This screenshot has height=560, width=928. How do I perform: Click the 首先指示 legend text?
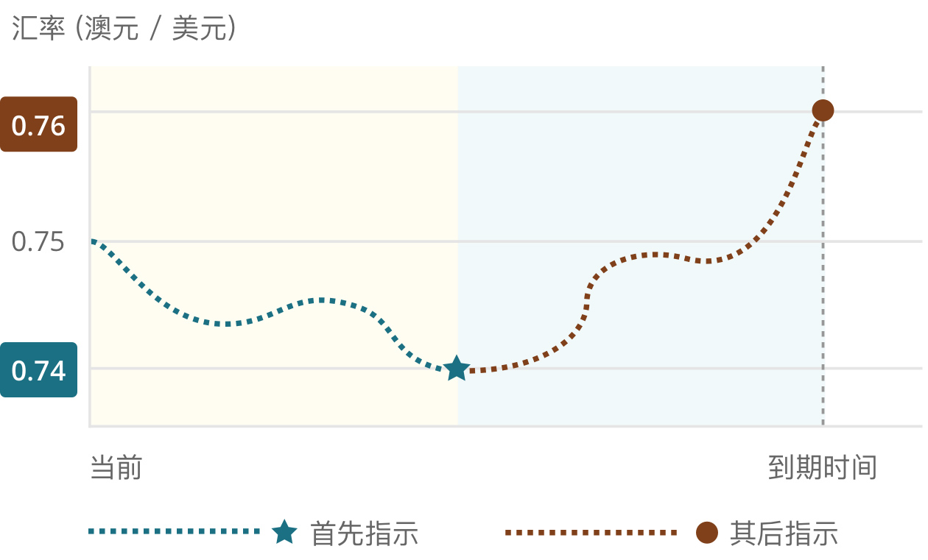pyautogui.click(x=365, y=533)
